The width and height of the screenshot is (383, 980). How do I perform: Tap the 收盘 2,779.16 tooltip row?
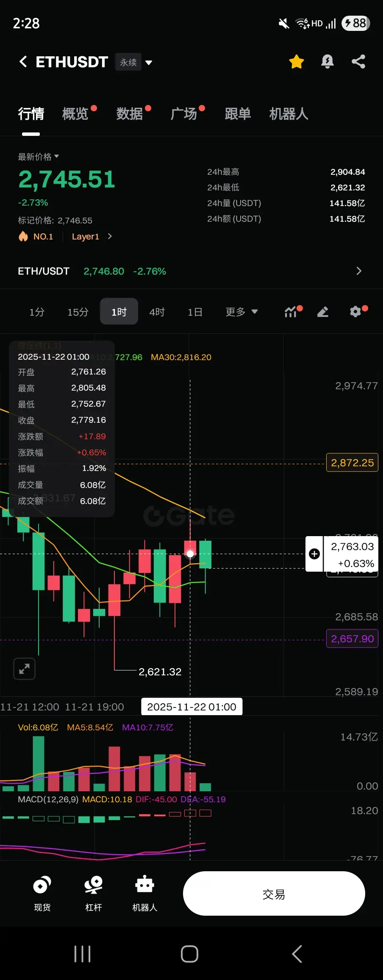(x=62, y=420)
